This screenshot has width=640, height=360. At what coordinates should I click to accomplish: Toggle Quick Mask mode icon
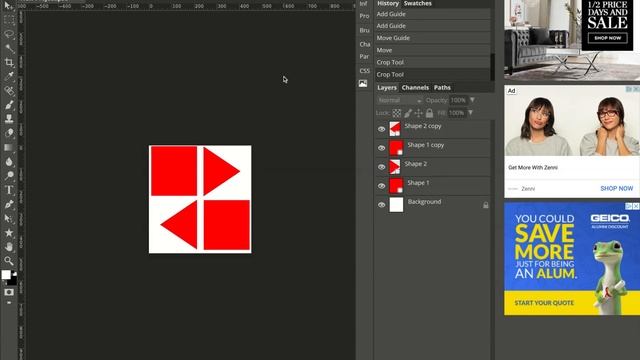click(9, 292)
